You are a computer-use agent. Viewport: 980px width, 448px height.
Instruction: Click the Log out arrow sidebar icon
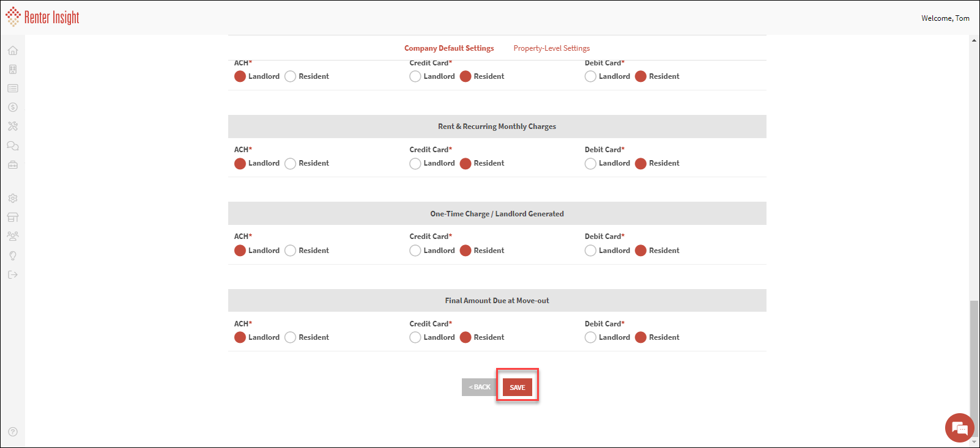13,274
